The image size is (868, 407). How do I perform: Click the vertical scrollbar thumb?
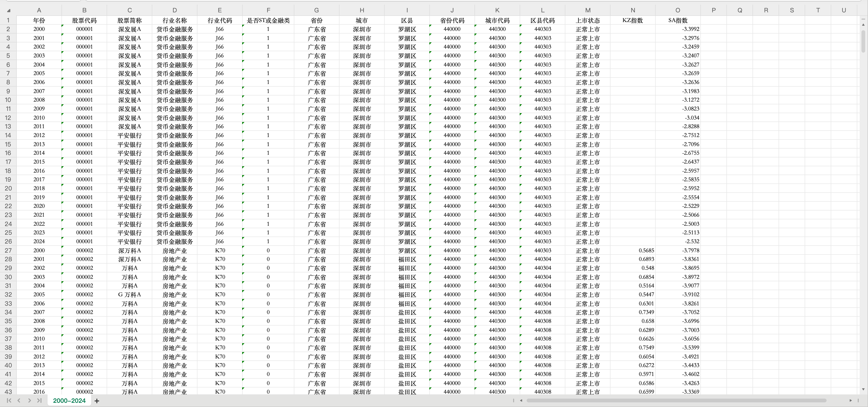coord(863,41)
